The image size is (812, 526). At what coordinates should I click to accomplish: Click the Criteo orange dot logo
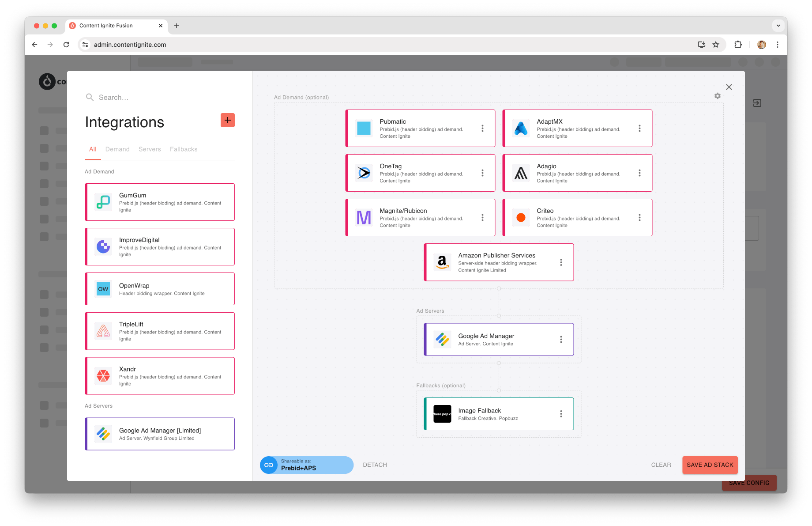tap(521, 217)
